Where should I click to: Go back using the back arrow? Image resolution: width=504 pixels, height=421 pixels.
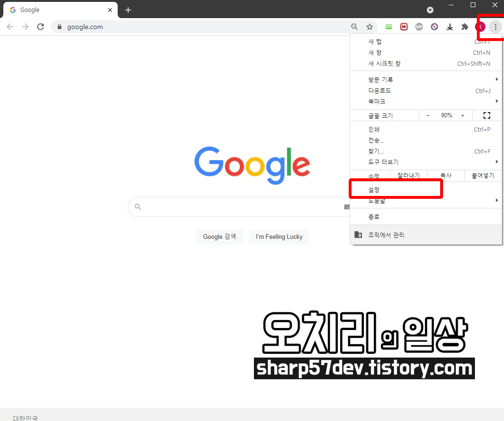(x=10, y=27)
